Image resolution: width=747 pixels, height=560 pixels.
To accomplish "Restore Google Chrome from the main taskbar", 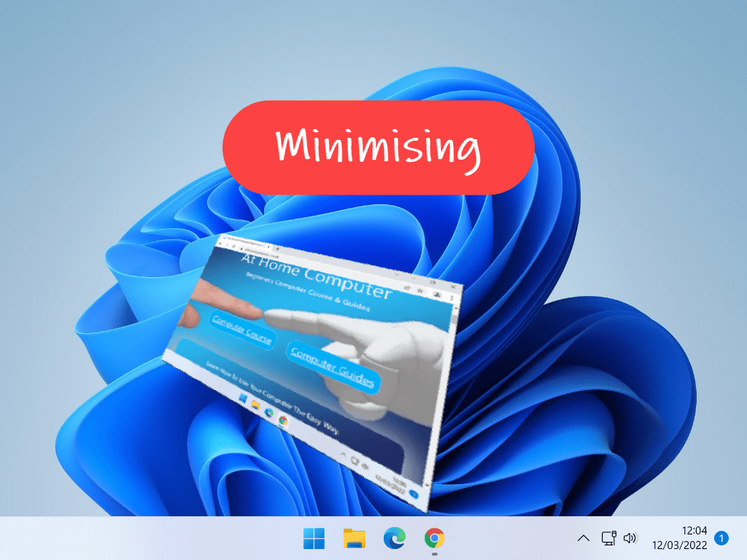I will [434, 539].
